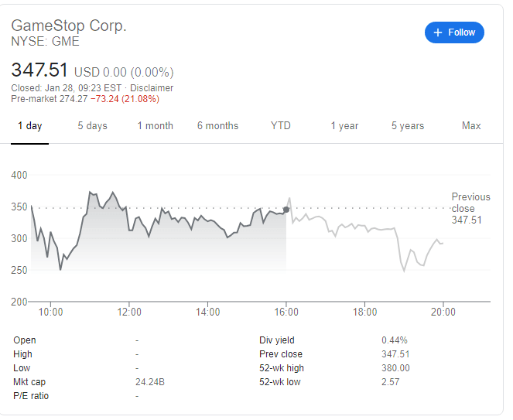Switch to the 5 days tab

92,126
